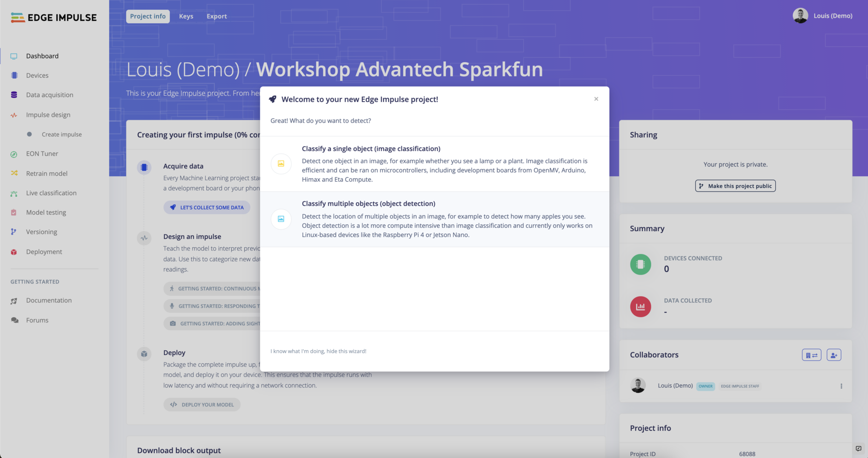Open Dashboard in the sidebar
Viewport: 868px width, 458px height.
[x=42, y=56]
